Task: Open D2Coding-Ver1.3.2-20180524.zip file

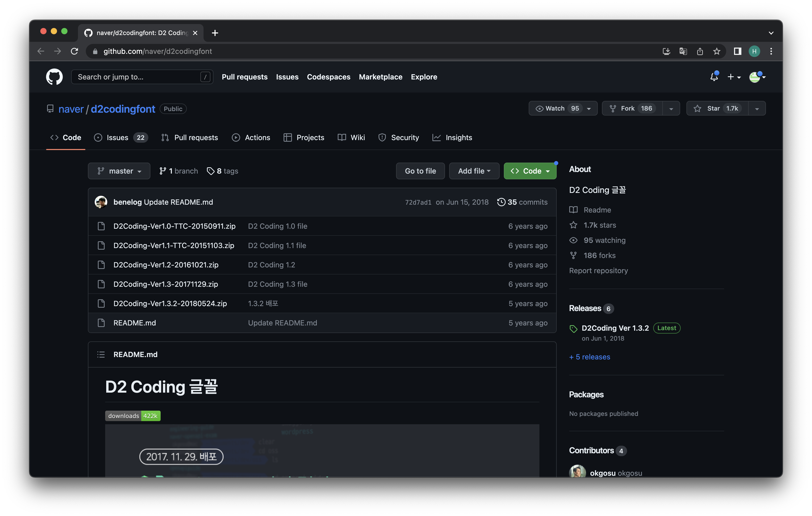Action: [x=170, y=304]
